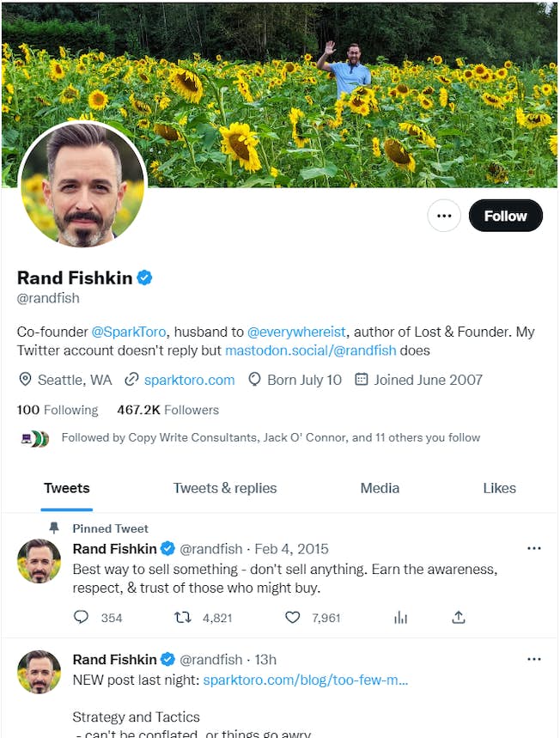Click the balloon icon beside Born July 10
Screen dimensions: 560x738
(254, 379)
